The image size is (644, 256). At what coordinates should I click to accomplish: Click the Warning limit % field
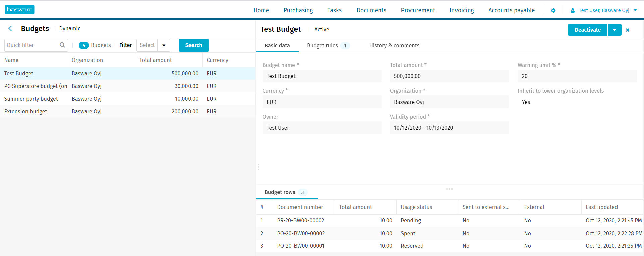pos(577,76)
